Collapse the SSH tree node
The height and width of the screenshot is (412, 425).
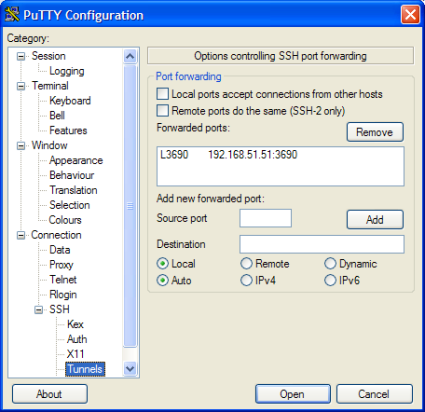(39, 310)
